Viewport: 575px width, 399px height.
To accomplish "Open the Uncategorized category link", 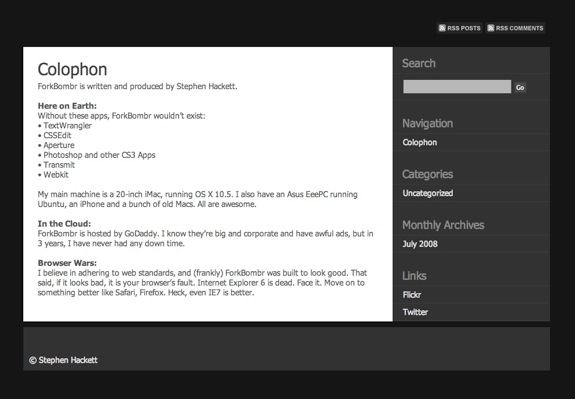I will click(428, 193).
